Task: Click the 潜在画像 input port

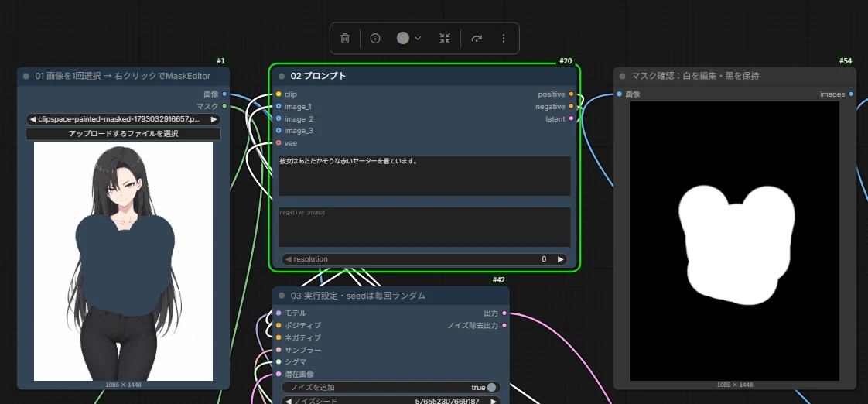Action: click(279, 374)
